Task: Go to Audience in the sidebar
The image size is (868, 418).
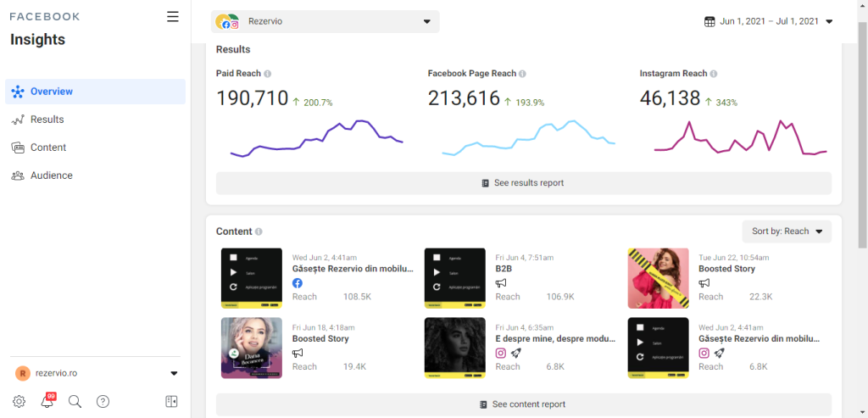Action: (51, 176)
